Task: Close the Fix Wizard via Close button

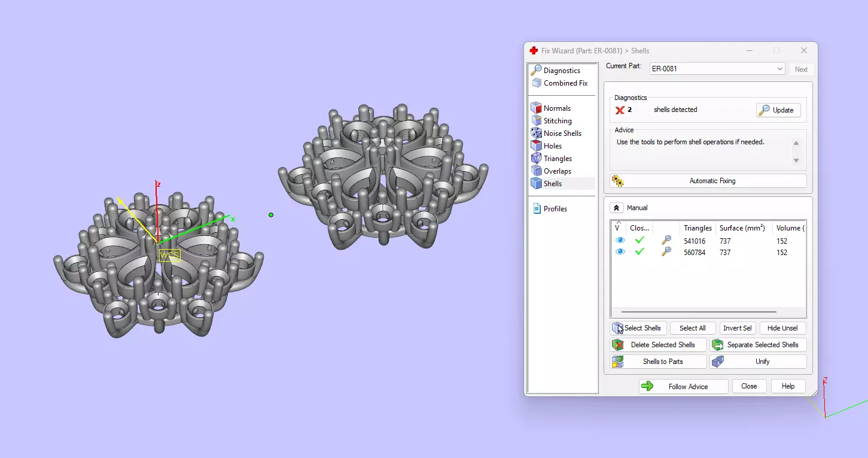Action: click(749, 386)
